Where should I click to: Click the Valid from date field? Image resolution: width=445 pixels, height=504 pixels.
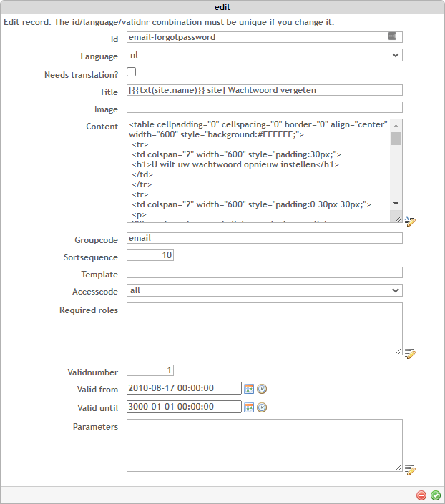184,388
